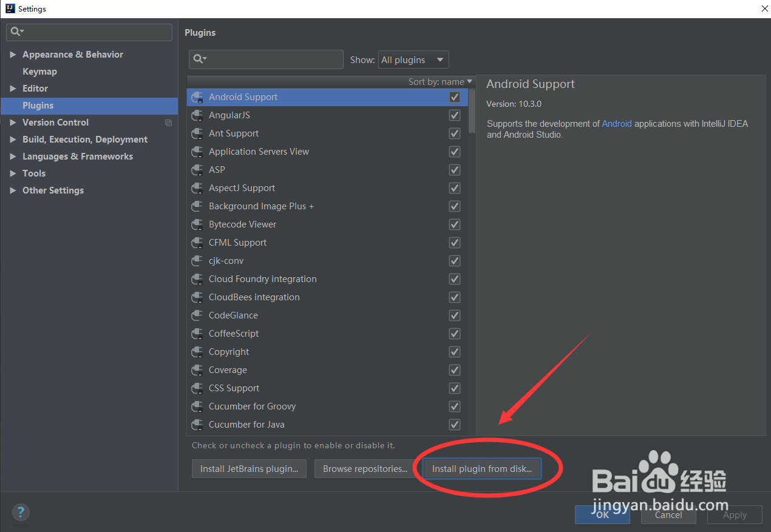Click the Bytecode Viewer plugin icon
771x532 pixels.
coord(197,224)
